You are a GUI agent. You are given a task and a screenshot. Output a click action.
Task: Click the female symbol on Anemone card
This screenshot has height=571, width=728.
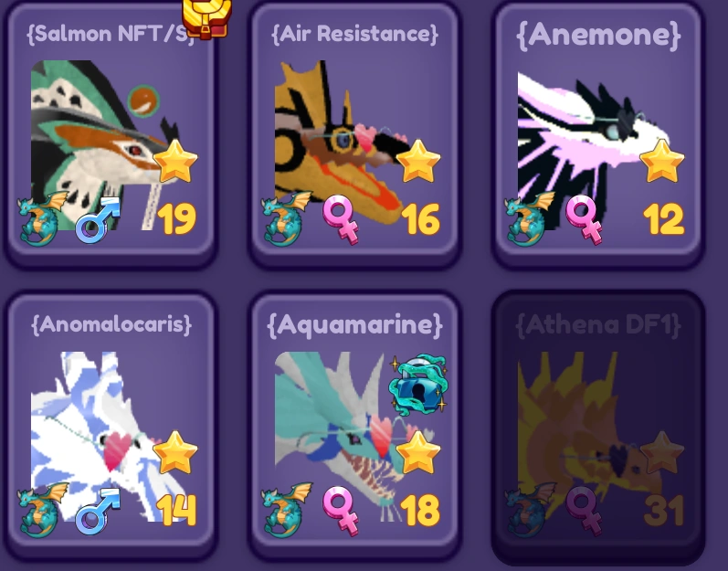584,219
